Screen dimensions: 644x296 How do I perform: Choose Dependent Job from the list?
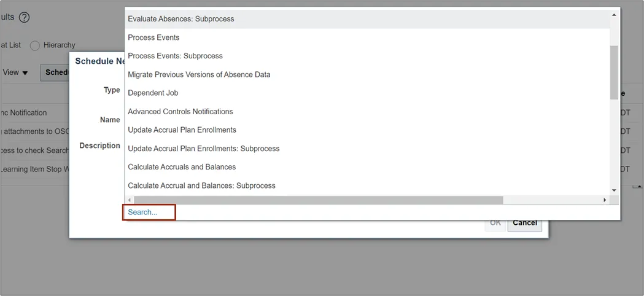[153, 93]
